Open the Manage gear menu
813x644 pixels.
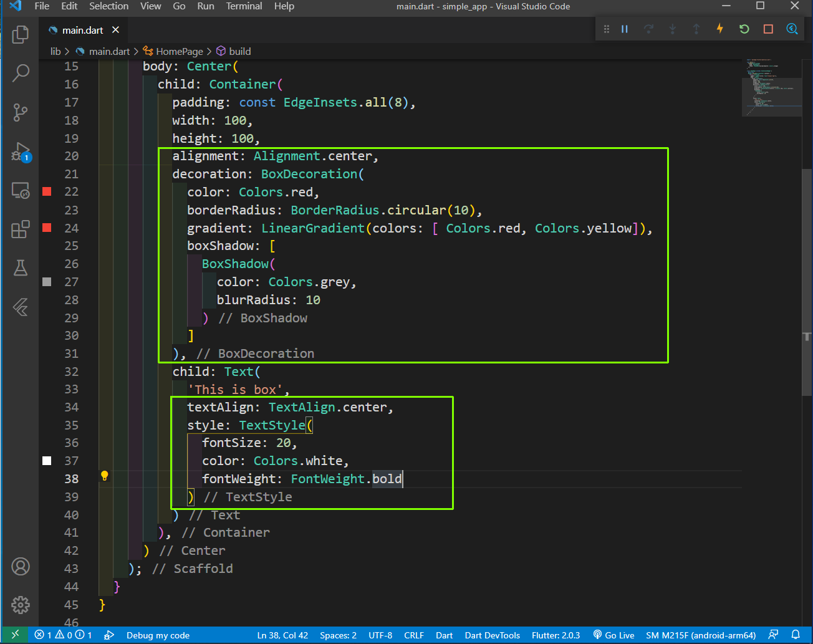coord(20,605)
